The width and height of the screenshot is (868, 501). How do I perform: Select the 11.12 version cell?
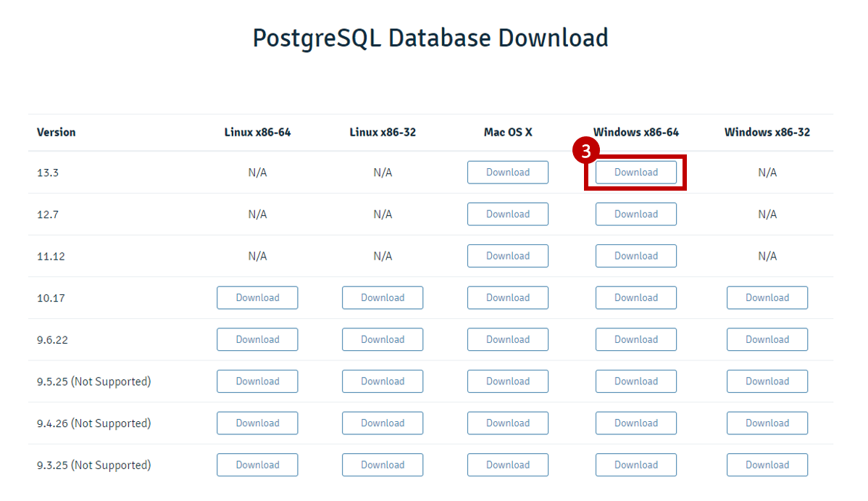click(51, 257)
